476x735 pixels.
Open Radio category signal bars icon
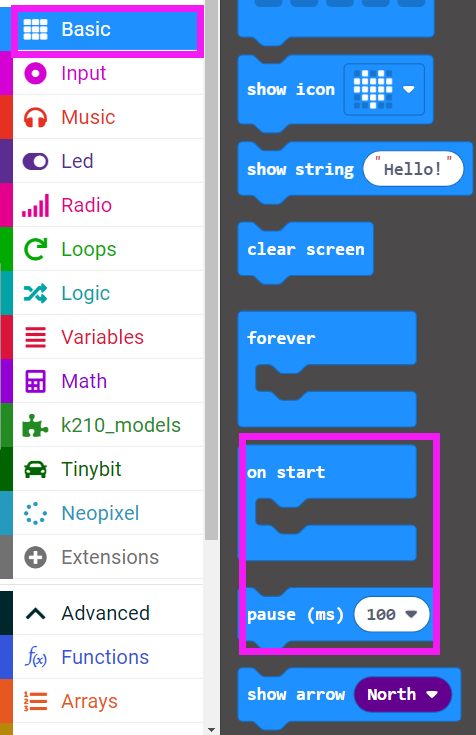35,206
